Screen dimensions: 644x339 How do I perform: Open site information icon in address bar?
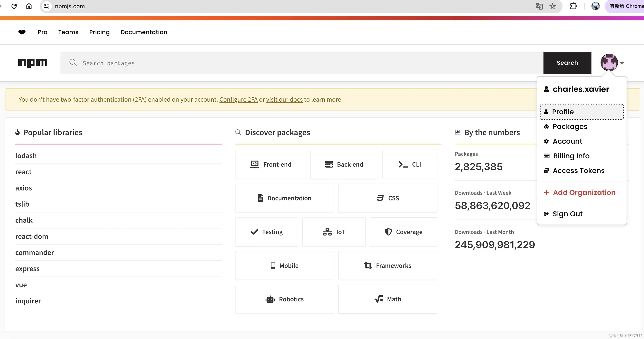[46, 6]
